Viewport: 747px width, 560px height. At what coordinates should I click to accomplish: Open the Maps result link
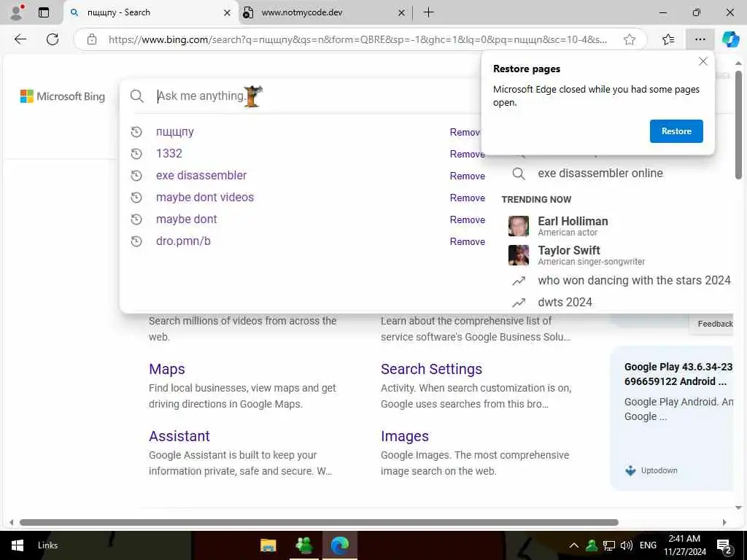167,369
